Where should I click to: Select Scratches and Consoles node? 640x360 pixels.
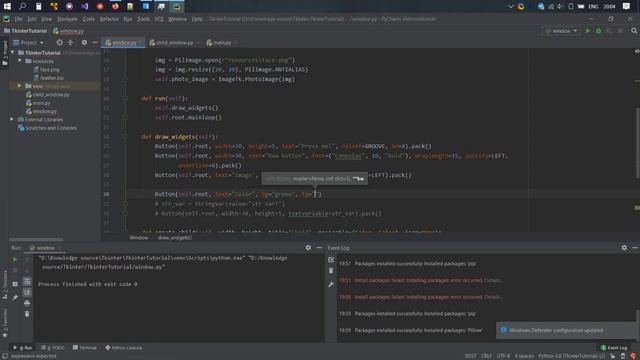[x=51, y=128]
